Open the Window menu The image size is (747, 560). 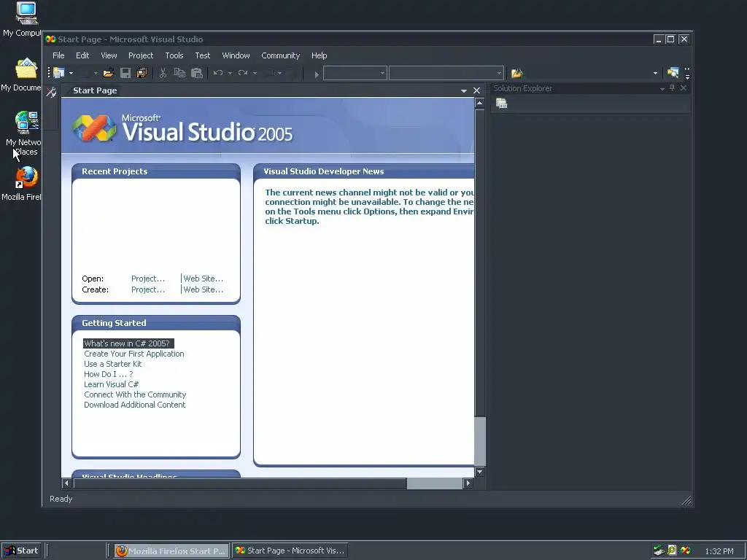tap(236, 55)
